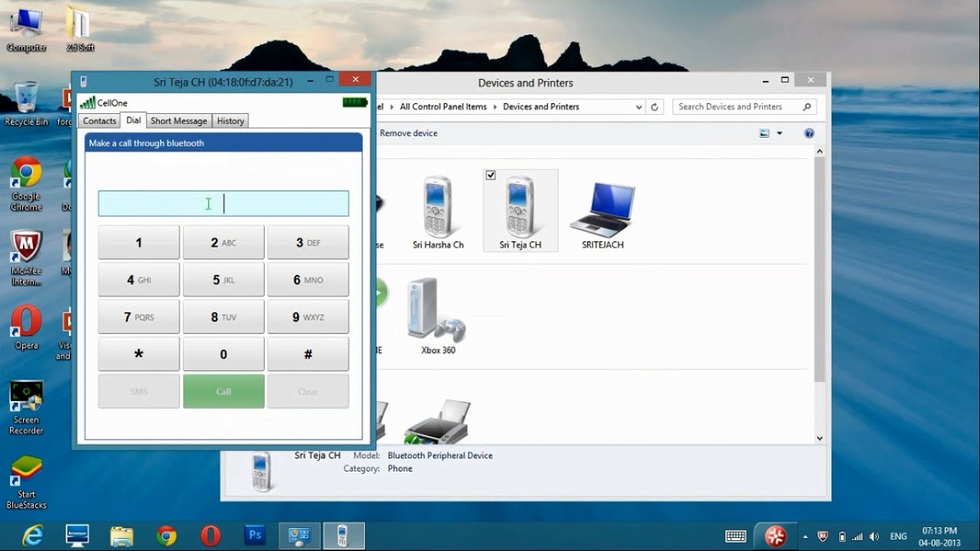Click the CellOne signal strength icon

[x=87, y=103]
